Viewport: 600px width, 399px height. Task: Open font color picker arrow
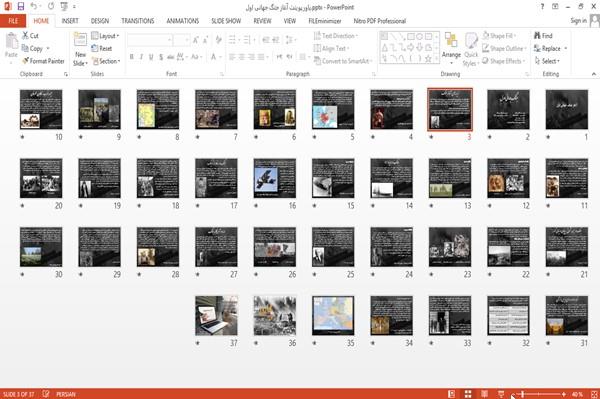pyautogui.click(x=220, y=57)
